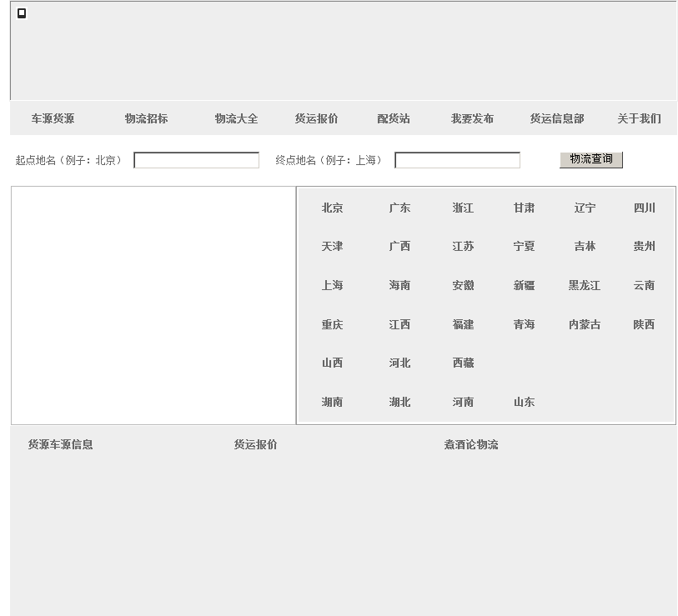Open the 物流招标 menu item
This screenshot has width=678, height=616.
click(146, 118)
